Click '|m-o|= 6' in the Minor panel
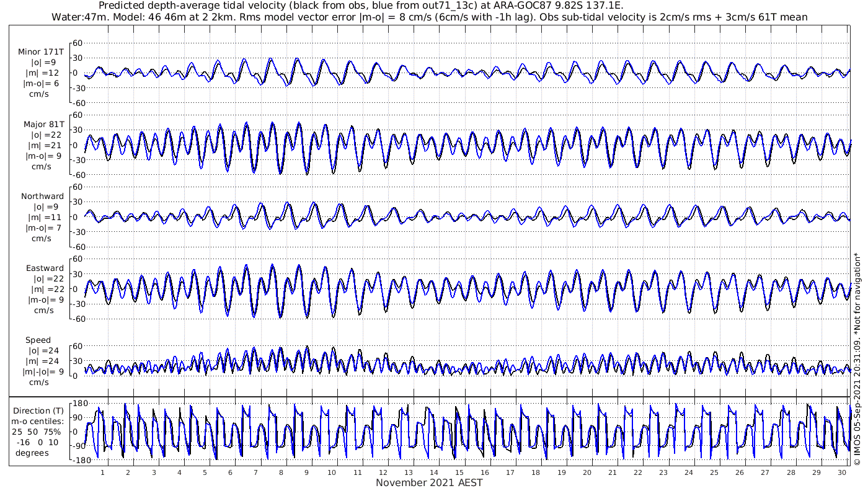The image size is (868, 496). (42, 84)
